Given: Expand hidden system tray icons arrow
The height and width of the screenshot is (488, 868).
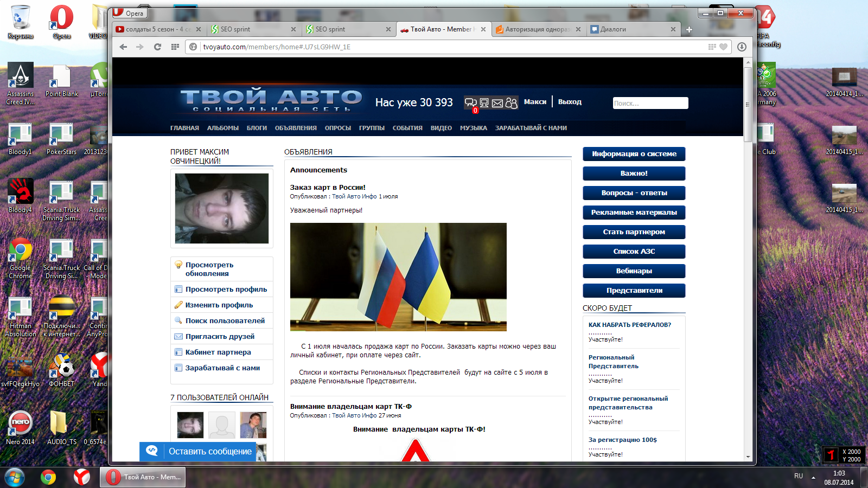Looking at the screenshot, I should [x=813, y=477].
